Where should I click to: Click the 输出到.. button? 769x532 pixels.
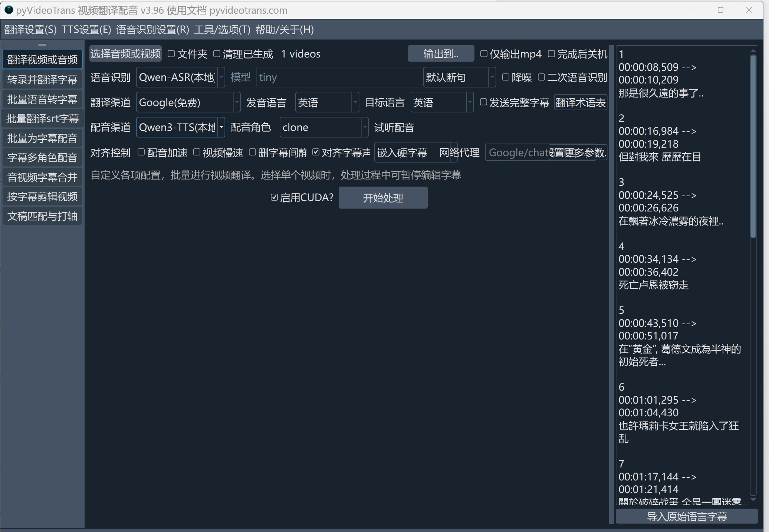[x=440, y=53]
